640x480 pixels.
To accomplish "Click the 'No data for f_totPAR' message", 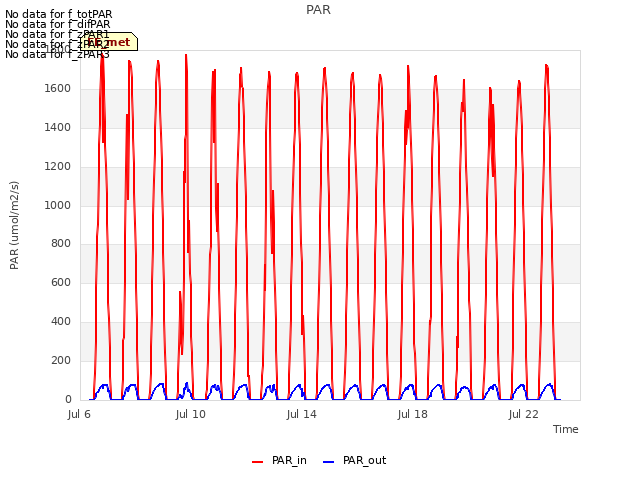I will pos(58,14).
